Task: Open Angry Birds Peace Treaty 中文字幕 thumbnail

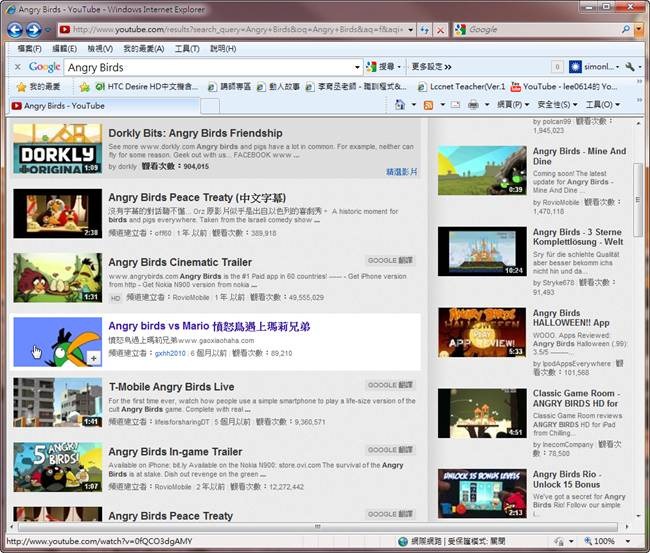Action: [58, 213]
